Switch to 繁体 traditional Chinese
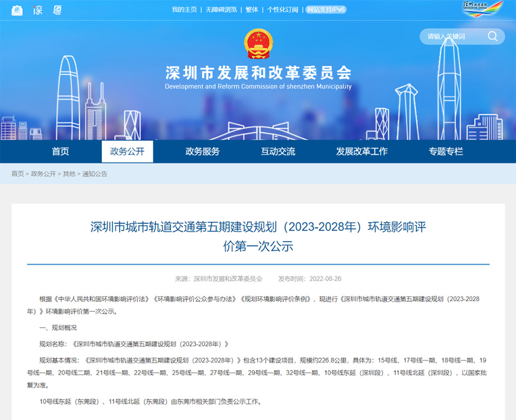 pos(252,9)
